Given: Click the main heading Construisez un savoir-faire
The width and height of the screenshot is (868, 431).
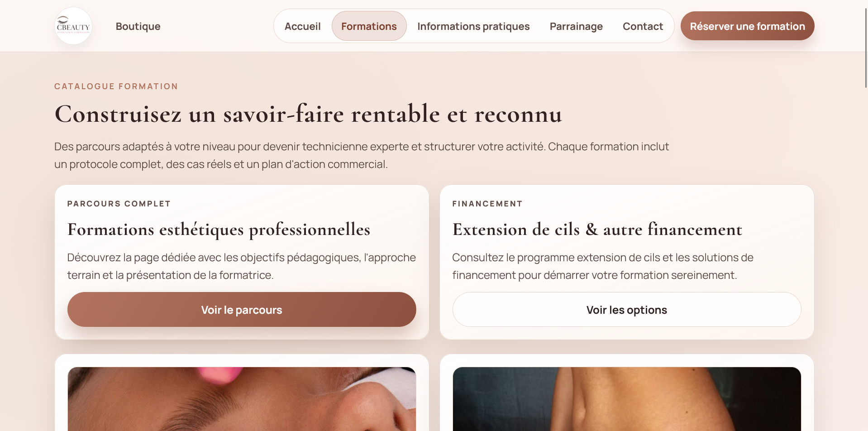Looking at the screenshot, I should tap(308, 114).
